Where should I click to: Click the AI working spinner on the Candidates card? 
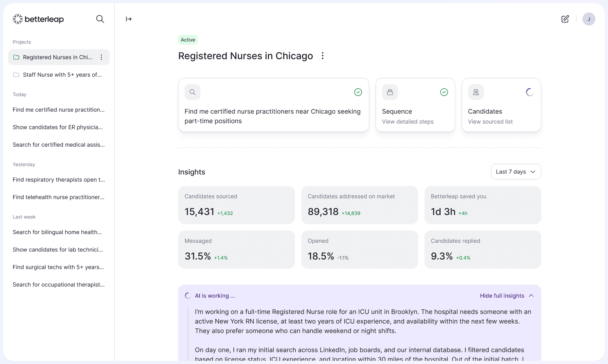(530, 91)
